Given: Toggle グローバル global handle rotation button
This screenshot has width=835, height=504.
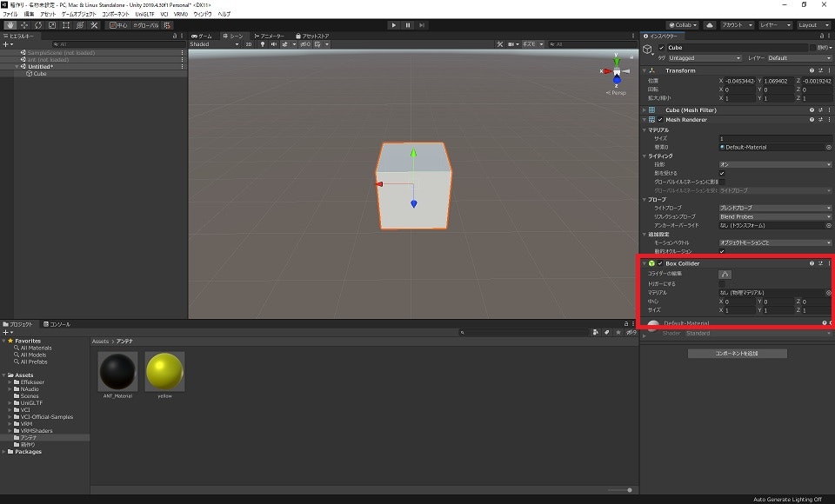Looking at the screenshot, I should click(x=146, y=25).
